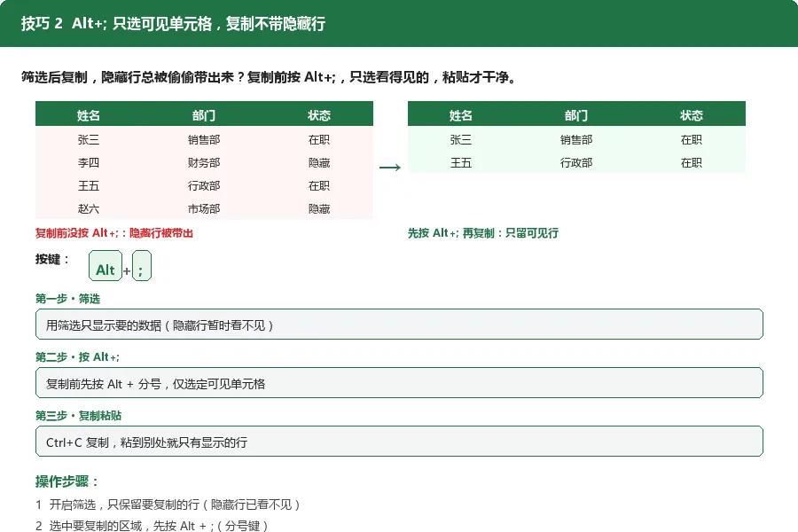The width and height of the screenshot is (798, 532).
Task: Click the 姓名 header in left table
Action: click(x=89, y=115)
